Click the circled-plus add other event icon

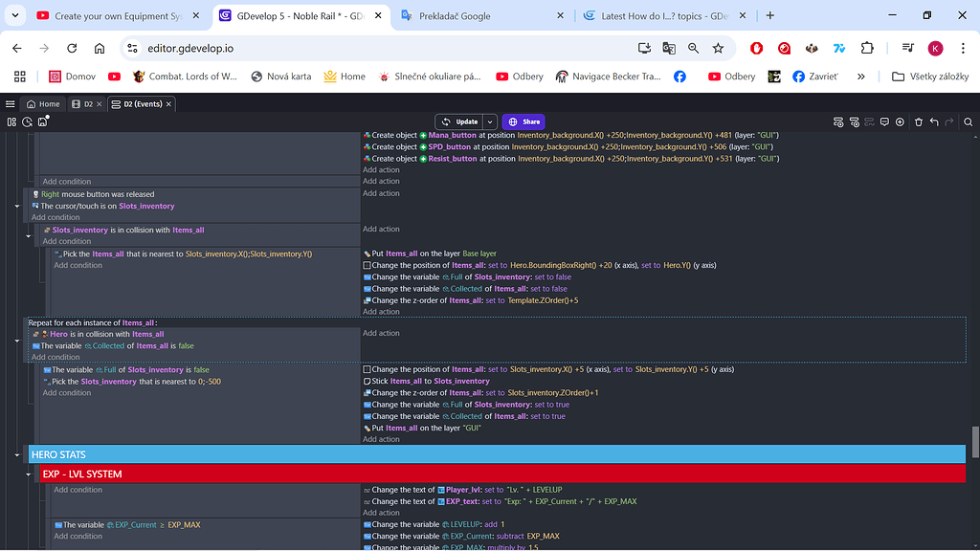click(900, 121)
